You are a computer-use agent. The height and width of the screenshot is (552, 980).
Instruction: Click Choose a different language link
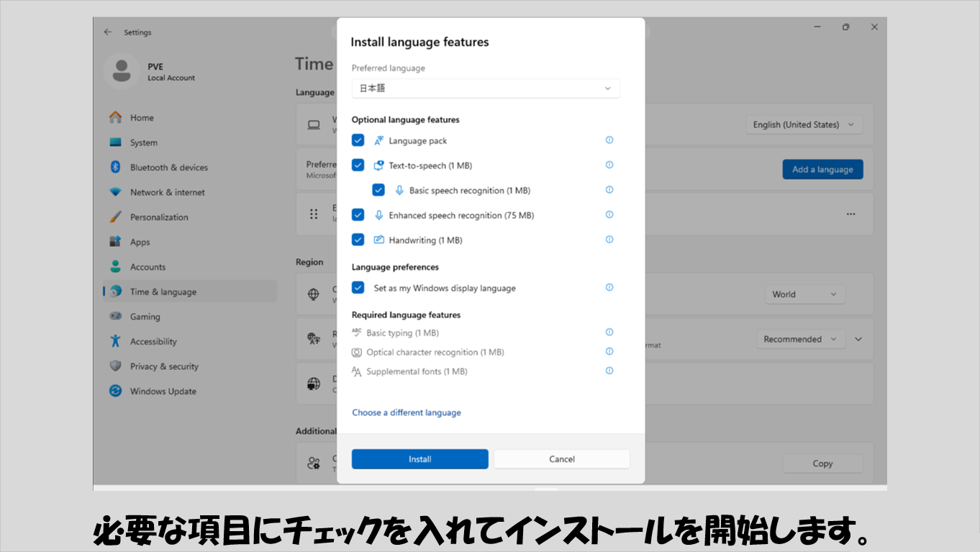[407, 412]
